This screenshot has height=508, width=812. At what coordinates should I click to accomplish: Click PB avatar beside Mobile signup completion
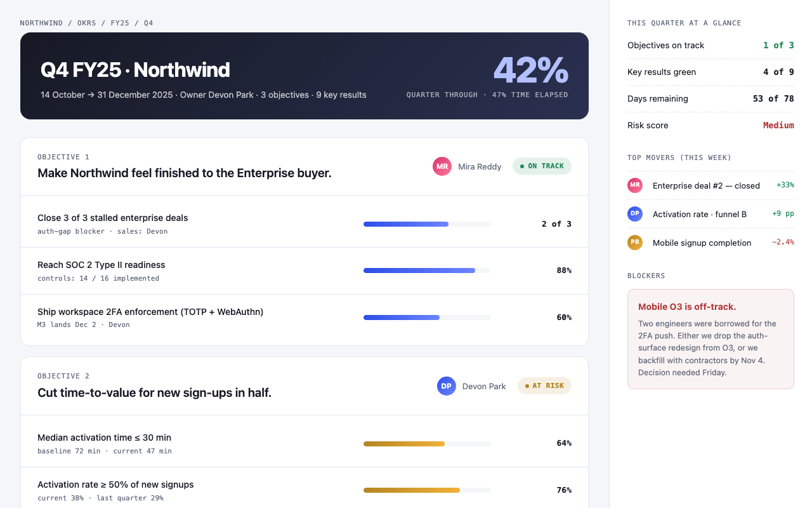click(635, 243)
